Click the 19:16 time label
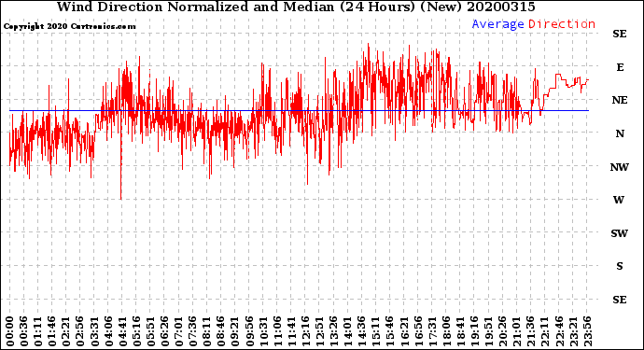 (x=474, y=331)
